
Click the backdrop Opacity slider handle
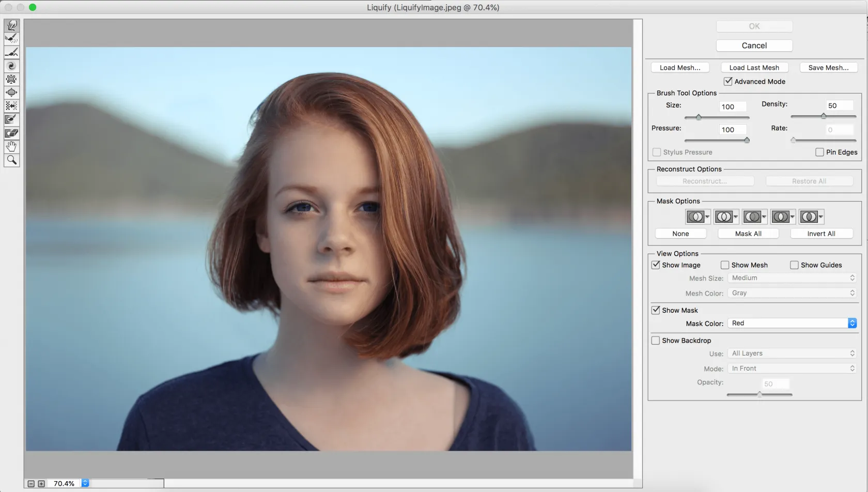(760, 394)
